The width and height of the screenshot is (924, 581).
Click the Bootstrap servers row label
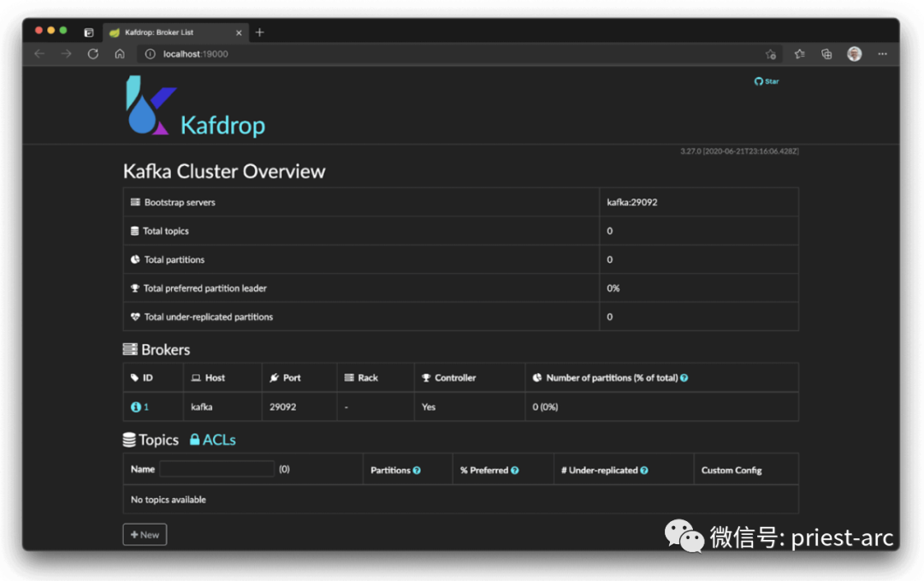coord(180,202)
